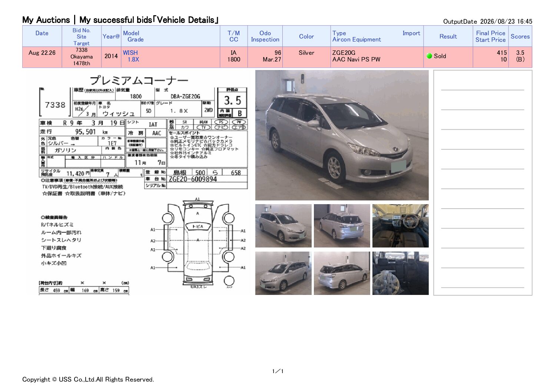This screenshot has height=392, width=554.
Task: Click the 3.5 grade box on sheet
Action: tap(232, 100)
